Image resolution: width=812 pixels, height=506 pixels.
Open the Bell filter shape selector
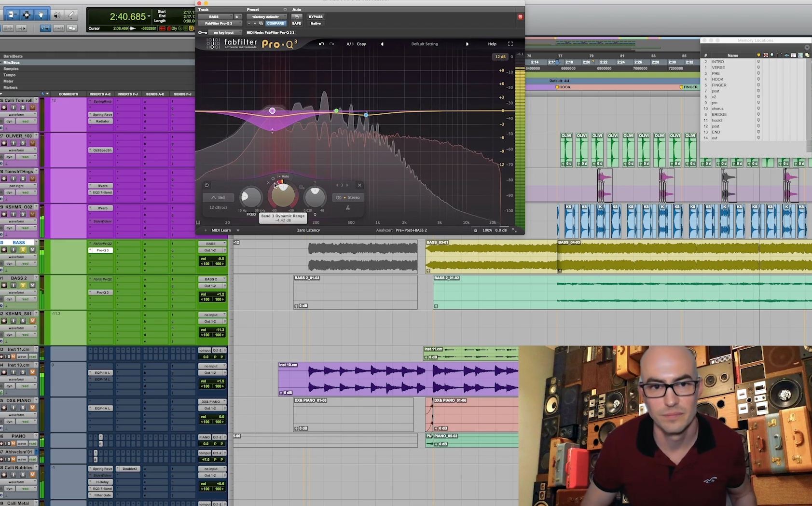point(218,197)
